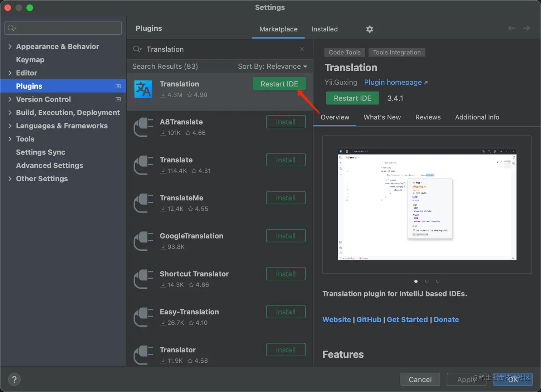Click the search magnifier in plugin search
Viewport: 541px width, 392px height.
pos(137,49)
